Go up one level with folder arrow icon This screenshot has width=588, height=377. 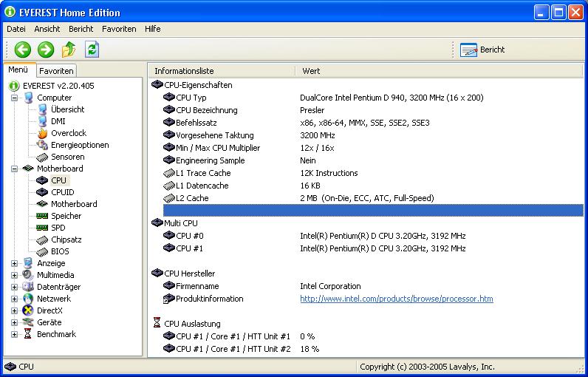[69, 50]
